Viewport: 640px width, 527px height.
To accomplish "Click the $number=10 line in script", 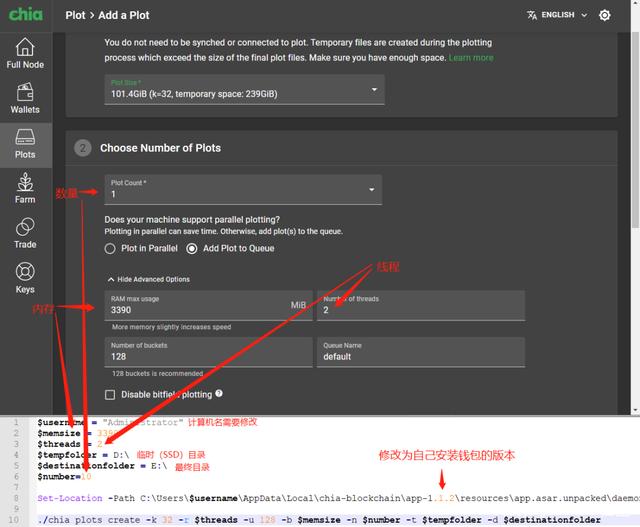I will [x=64, y=476].
